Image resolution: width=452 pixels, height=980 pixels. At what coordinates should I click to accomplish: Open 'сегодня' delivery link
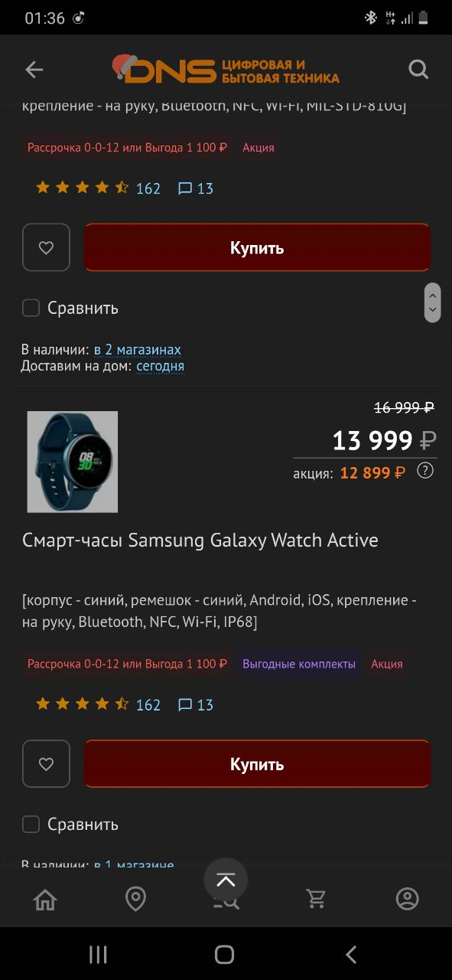point(161,366)
